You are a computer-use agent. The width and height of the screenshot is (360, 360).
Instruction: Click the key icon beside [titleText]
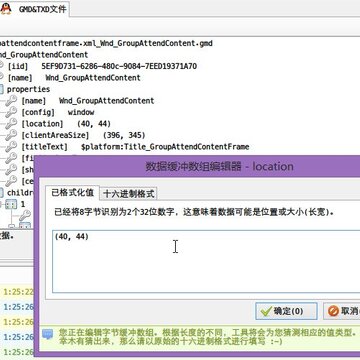coord(11,147)
